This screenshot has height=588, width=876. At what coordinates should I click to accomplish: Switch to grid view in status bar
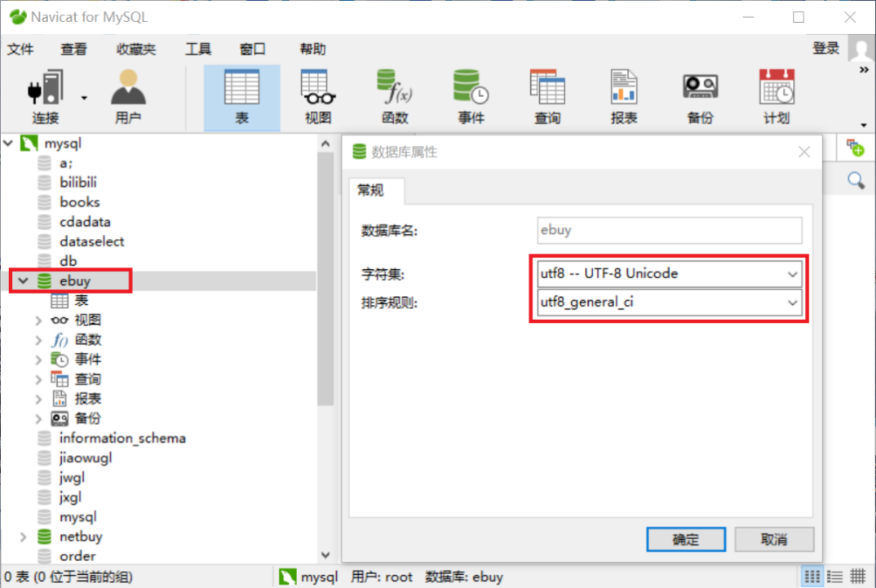tap(812, 577)
